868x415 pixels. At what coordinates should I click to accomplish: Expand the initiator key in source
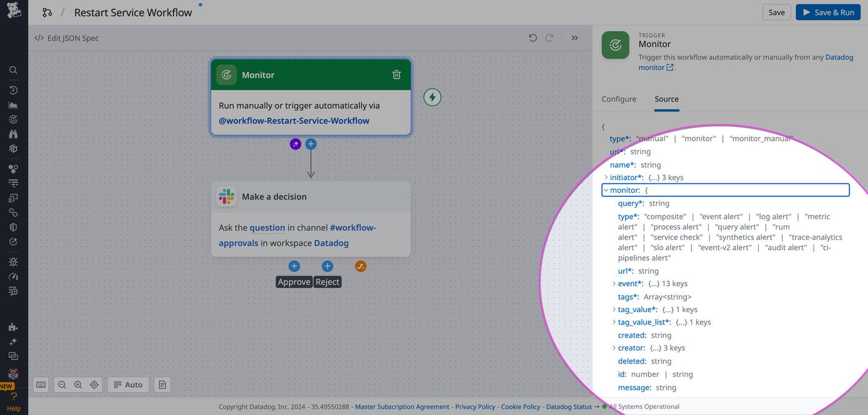click(x=606, y=178)
